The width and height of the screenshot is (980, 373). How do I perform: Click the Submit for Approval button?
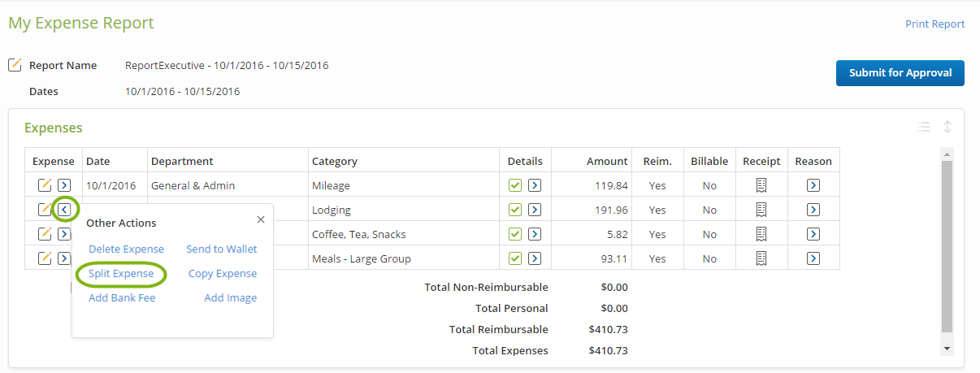[x=900, y=73]
